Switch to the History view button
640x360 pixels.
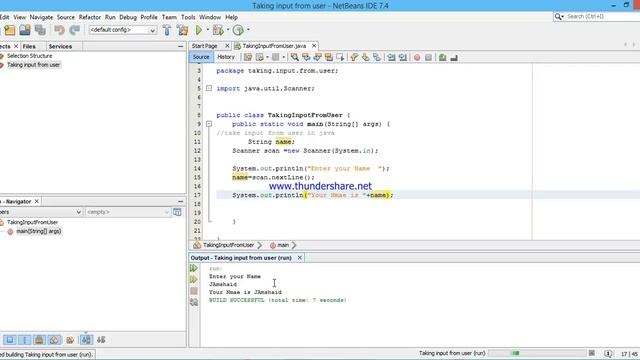226,57
